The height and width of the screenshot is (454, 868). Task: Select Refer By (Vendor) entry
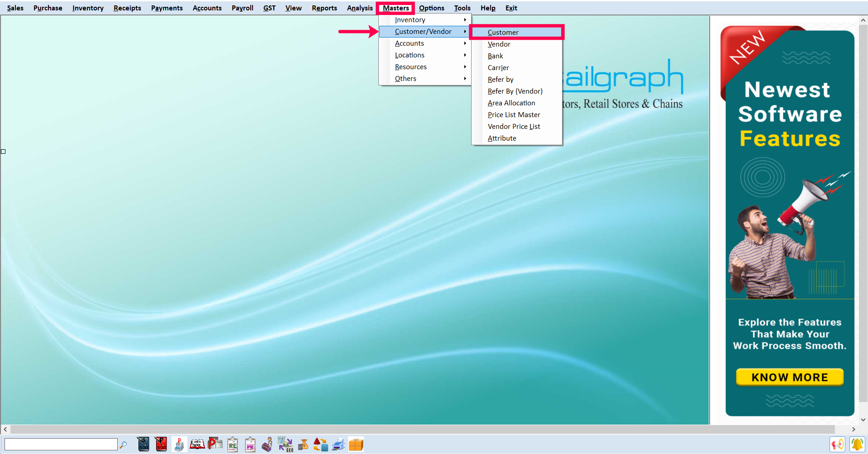pos(516,91)
